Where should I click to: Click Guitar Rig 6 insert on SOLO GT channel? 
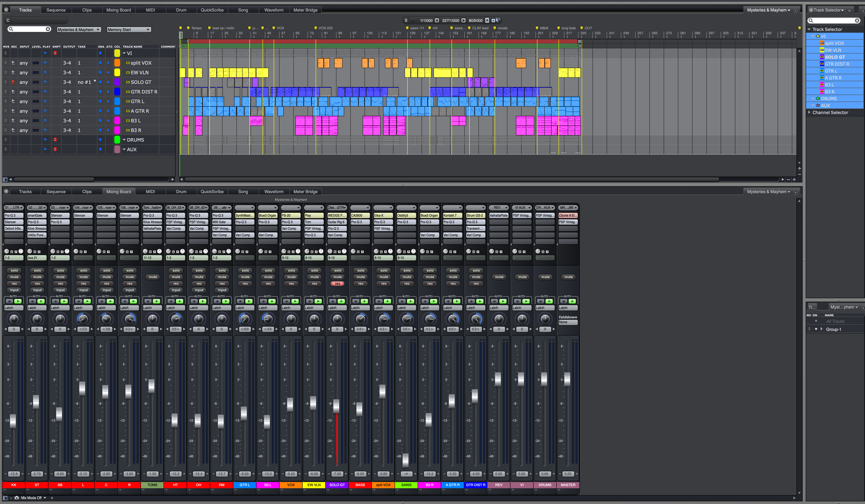pyautogui.click(x=337, y=222)
